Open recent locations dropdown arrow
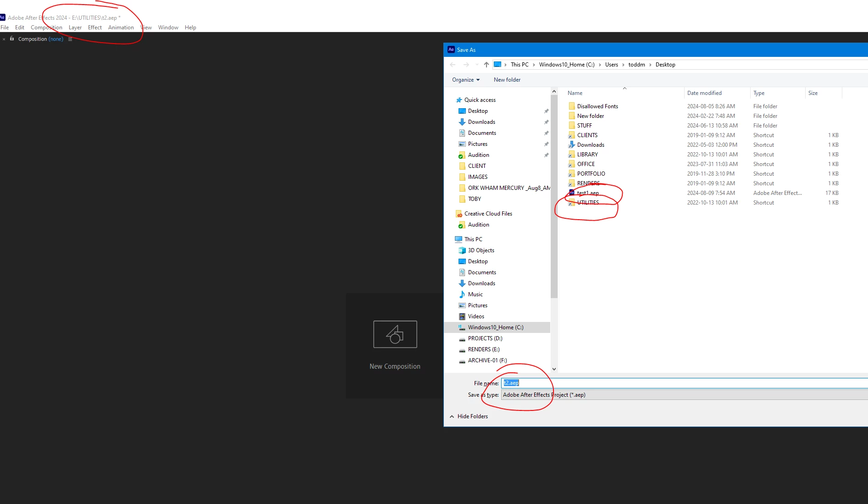868x504 pixels. coord(477,65)
